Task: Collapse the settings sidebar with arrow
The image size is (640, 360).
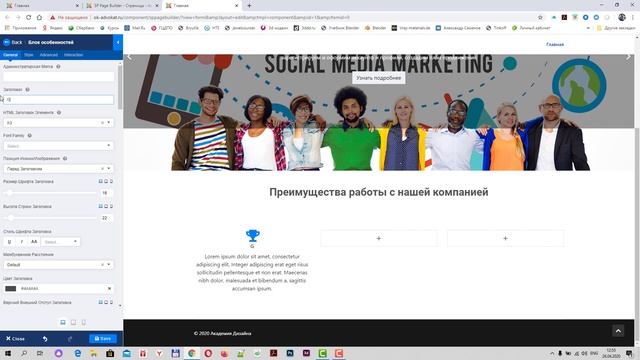Action: (x=118, y=42)
